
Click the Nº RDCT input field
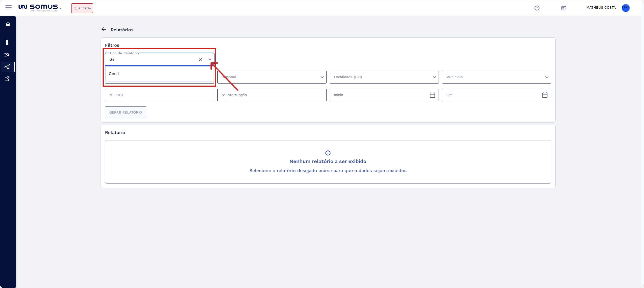[159, 95]
